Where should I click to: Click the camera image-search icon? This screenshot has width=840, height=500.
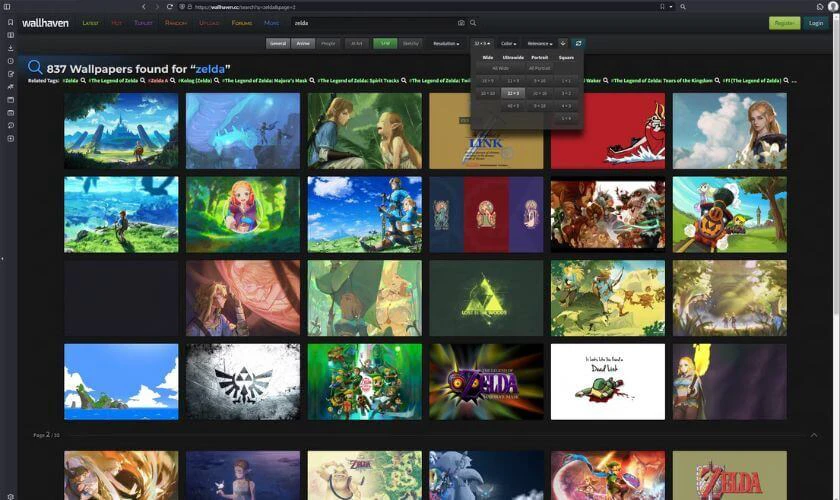(461, 23)
